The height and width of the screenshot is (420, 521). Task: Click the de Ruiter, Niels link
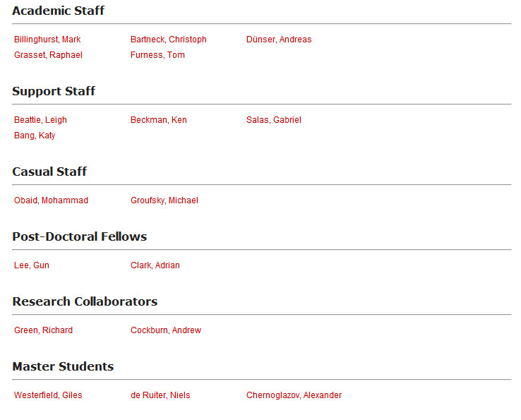160,395
